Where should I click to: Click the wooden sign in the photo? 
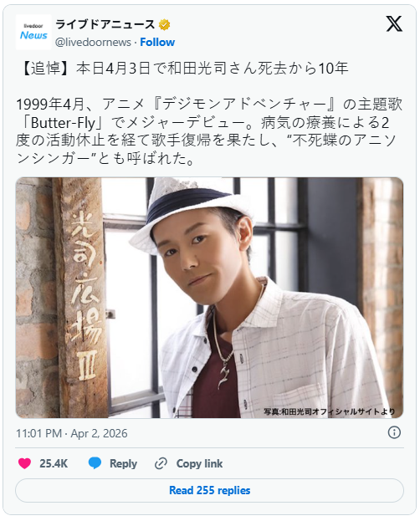click(x=83, y=298)
